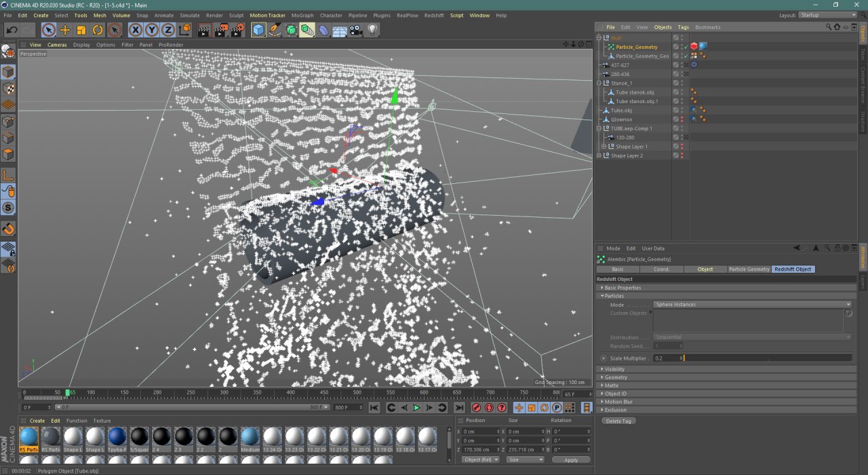This screenshot has width=868, height=475.
Task: Toggle Autokeying button
Action: pos(489,408)
